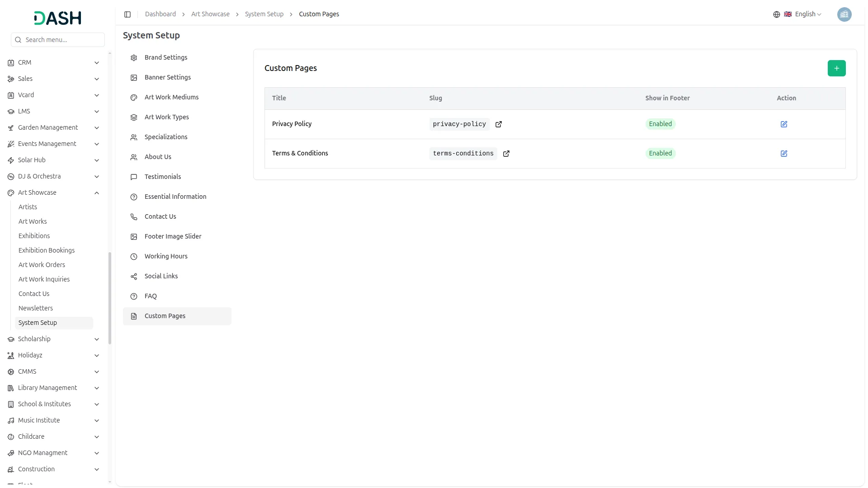Open Working Hours settings tab
This screenshot has width=868, height=488.
[165, 256]
